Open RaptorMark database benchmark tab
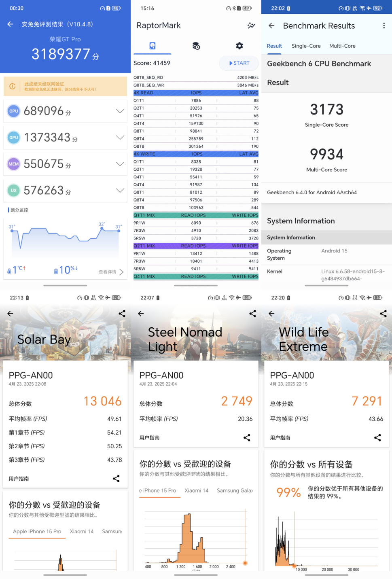Screen dimensions: 392x579 click(196, 46)
